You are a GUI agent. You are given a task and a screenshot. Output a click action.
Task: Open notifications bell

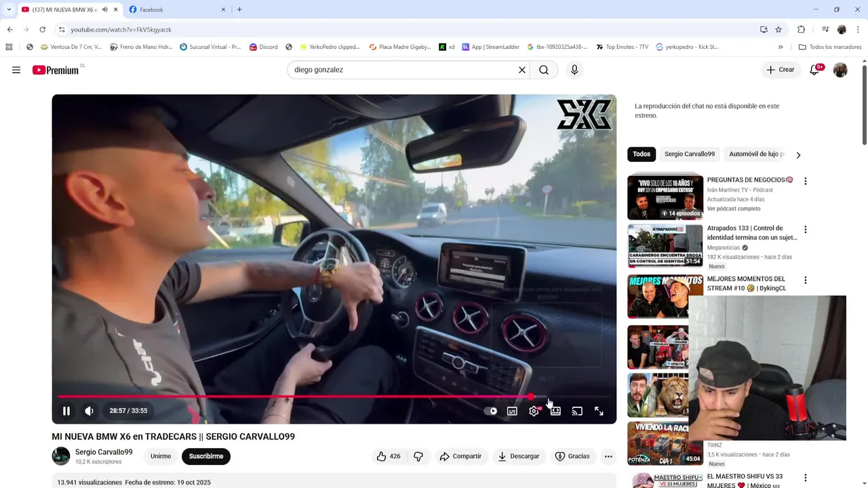click(x=814, y=70)
